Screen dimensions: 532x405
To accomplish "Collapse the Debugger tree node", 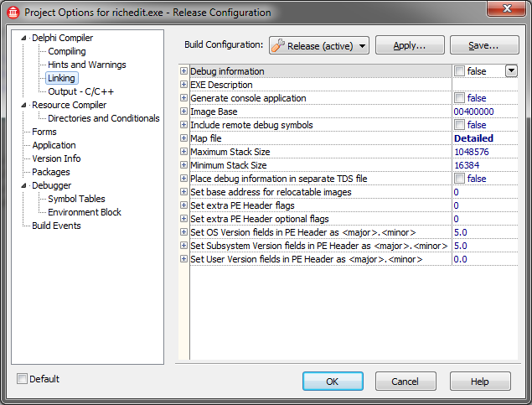I will tap(23, 185).
